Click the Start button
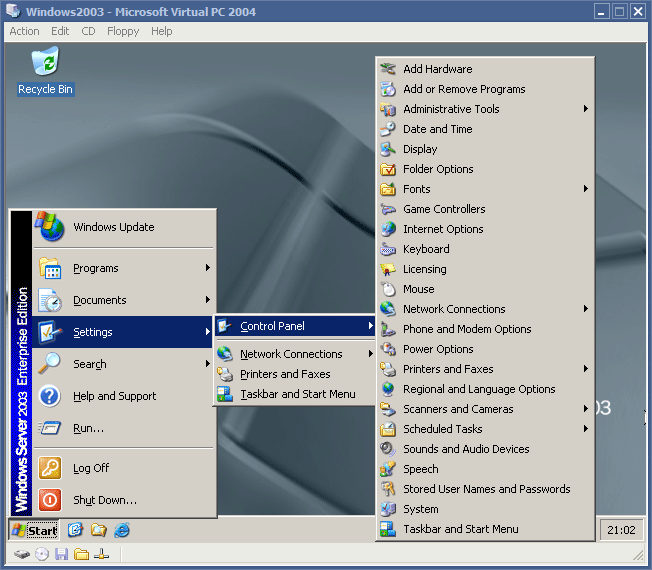This screenshot has width=652, height=570. click(x=35, y=531)
